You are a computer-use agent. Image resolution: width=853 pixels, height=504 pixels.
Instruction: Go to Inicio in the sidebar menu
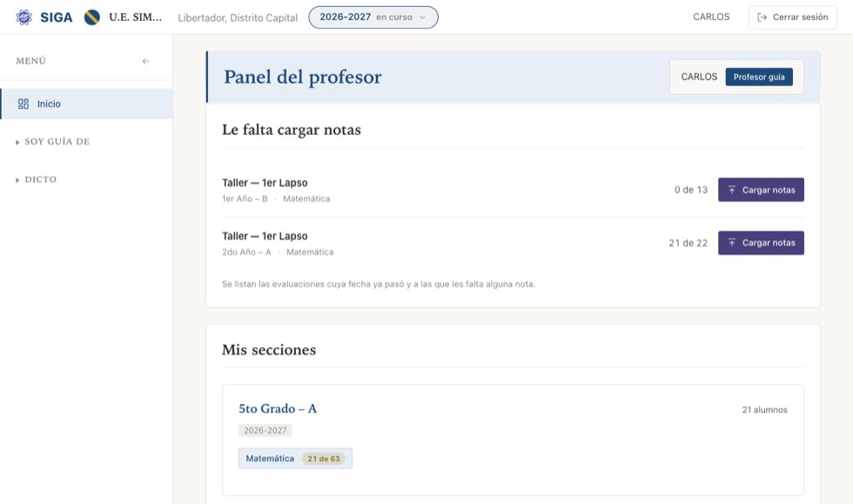coord(86,104)
